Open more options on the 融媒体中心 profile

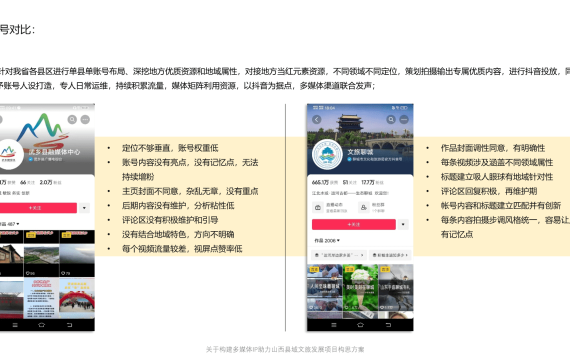pyautogui.click(x=85, y=120)
